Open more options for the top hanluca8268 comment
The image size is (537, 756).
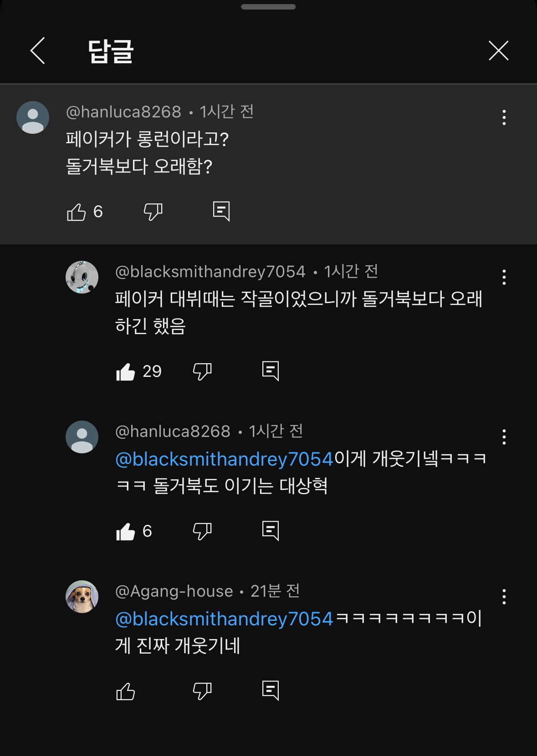pyautogui.click(x=504, y=117)
